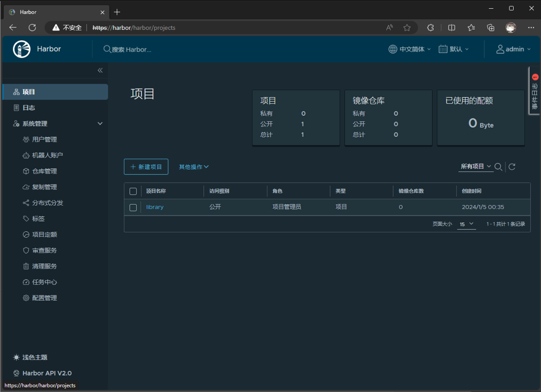Close the Harbor browser tab
The height and width of the screenshot is (392, 541).
(103, 12)
